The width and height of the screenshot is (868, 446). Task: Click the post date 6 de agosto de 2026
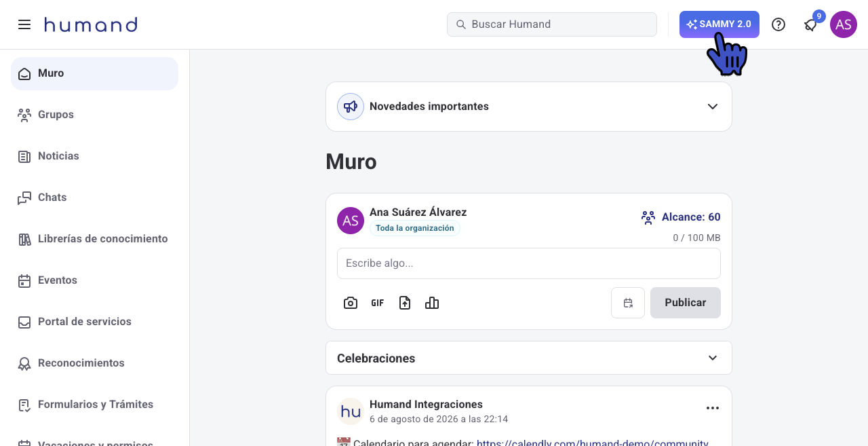[439, 420]
